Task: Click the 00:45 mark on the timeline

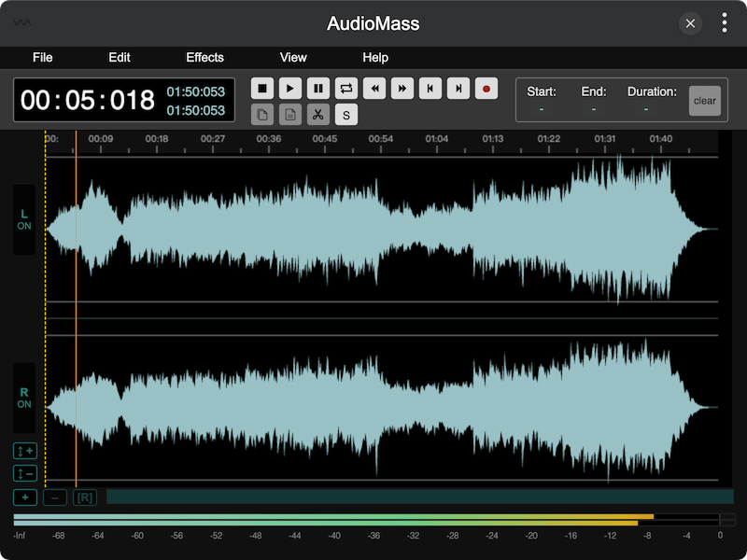Action: point(325,138)
